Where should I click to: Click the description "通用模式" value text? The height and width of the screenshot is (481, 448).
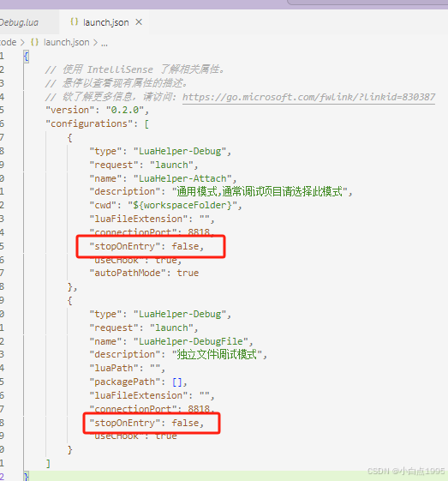(260, 192)
